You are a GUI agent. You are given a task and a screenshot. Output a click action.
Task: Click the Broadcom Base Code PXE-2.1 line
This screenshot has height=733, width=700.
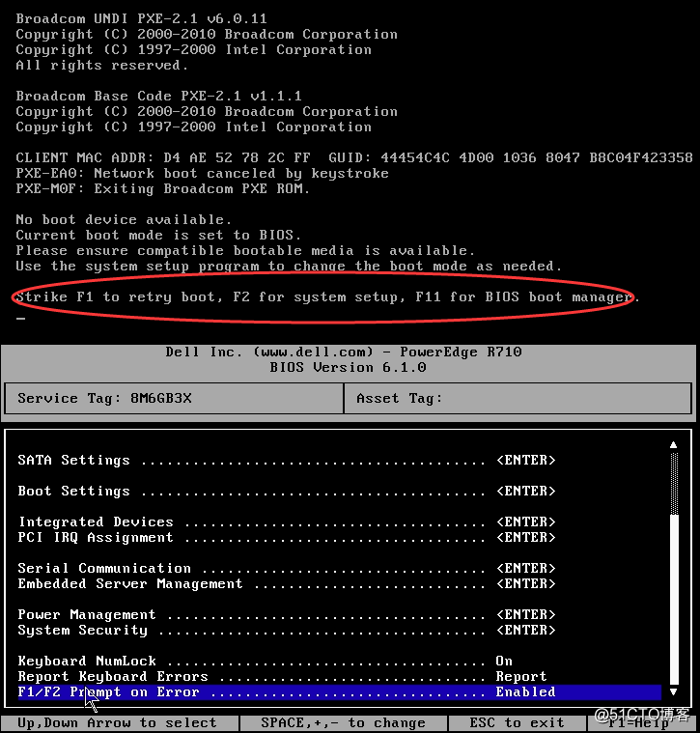(x=158, y=96)
